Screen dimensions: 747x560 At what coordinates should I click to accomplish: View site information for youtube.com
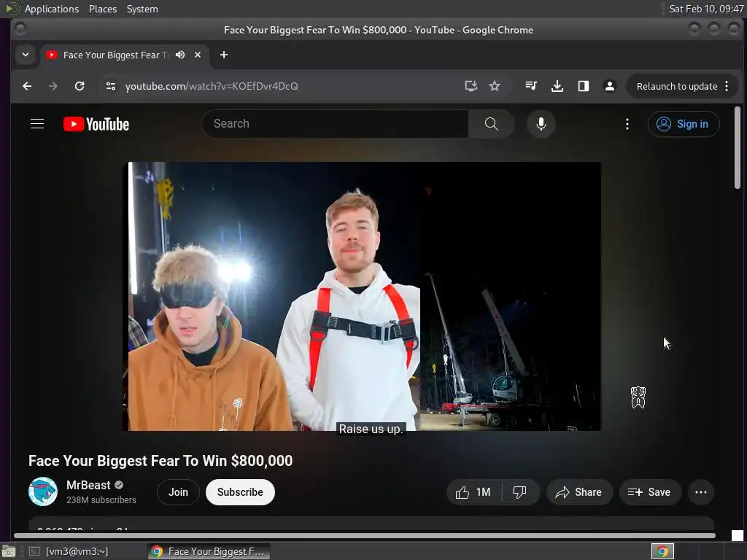point(111,86)
